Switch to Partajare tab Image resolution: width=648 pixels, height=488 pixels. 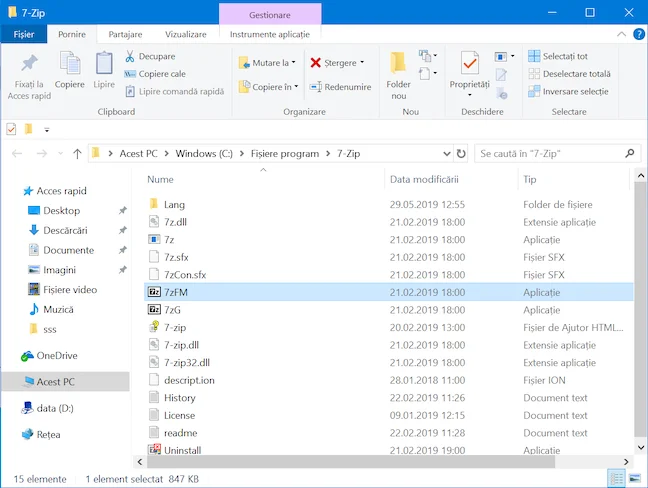(x=125, y=34)
